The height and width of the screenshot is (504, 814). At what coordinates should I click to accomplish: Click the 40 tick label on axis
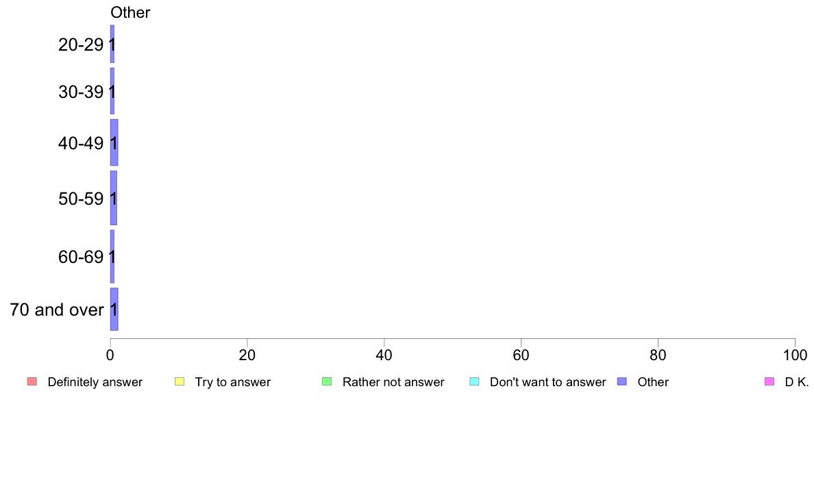[384, 355]
